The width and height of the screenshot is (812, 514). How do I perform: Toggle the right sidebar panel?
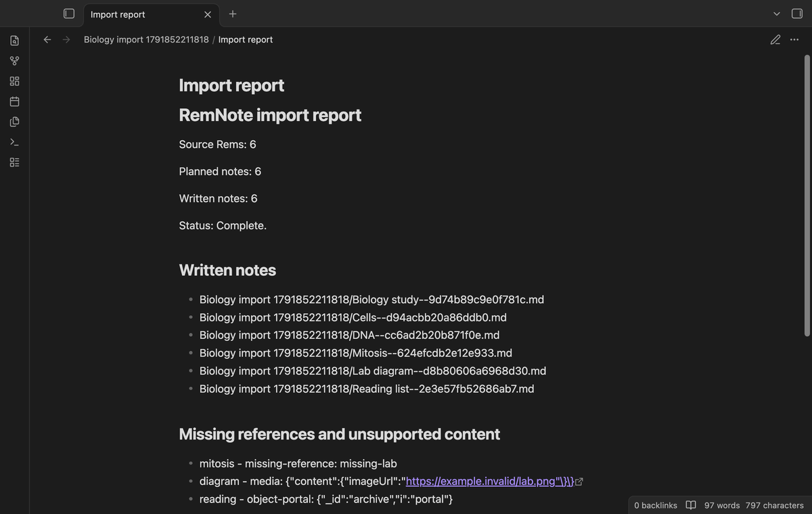tap(796, 14)
